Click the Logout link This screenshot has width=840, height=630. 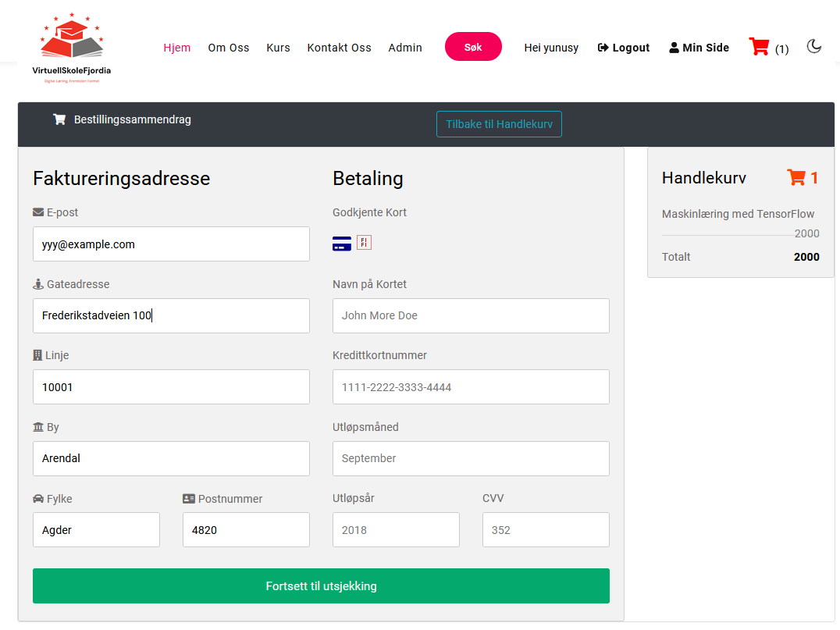pos(624,48)
